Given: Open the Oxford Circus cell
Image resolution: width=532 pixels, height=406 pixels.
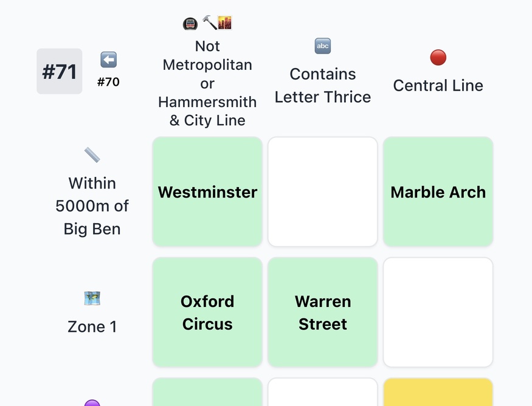Looking at the screenshot, I should click(x=207, y=312).
